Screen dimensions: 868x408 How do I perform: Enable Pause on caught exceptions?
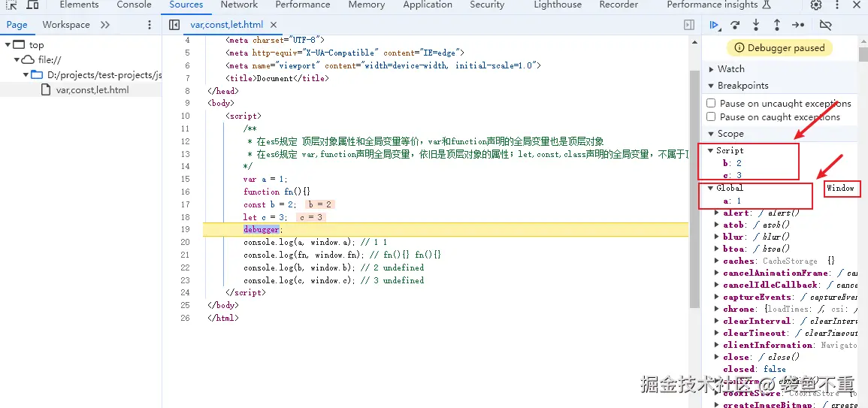pyautogui.click(x=711, y=116)
